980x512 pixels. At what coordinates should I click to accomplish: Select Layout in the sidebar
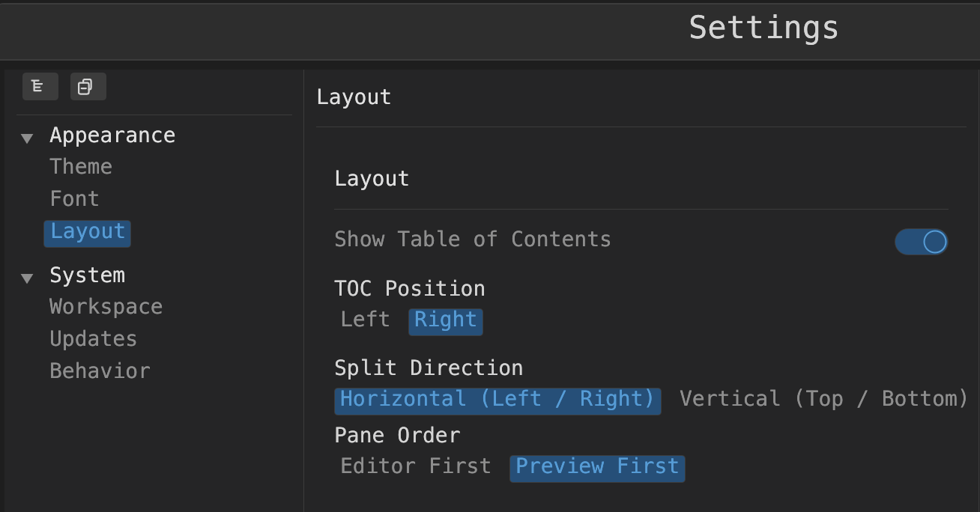point(87,232)
